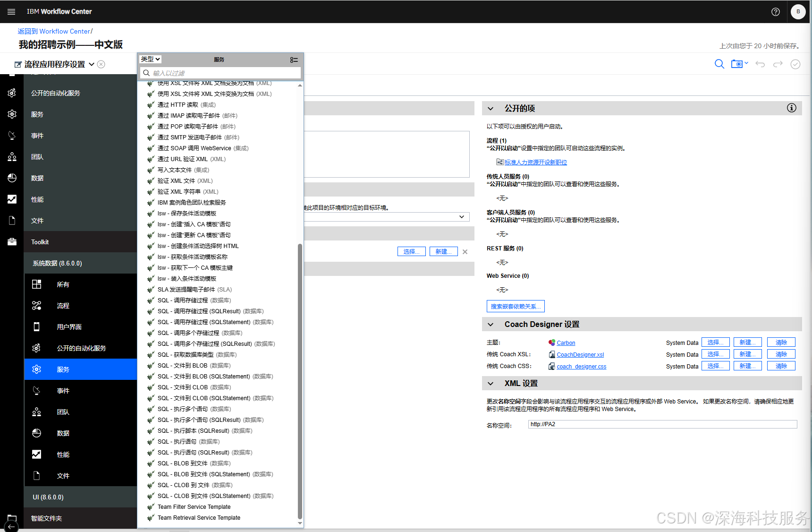Open the 数据 icon in top sidebar section
The width and height of the screenshot is (812, 532).
coord(12,178)
